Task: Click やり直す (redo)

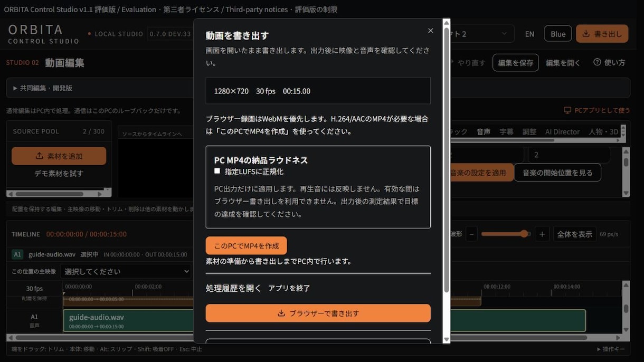Action: point(471,62)
